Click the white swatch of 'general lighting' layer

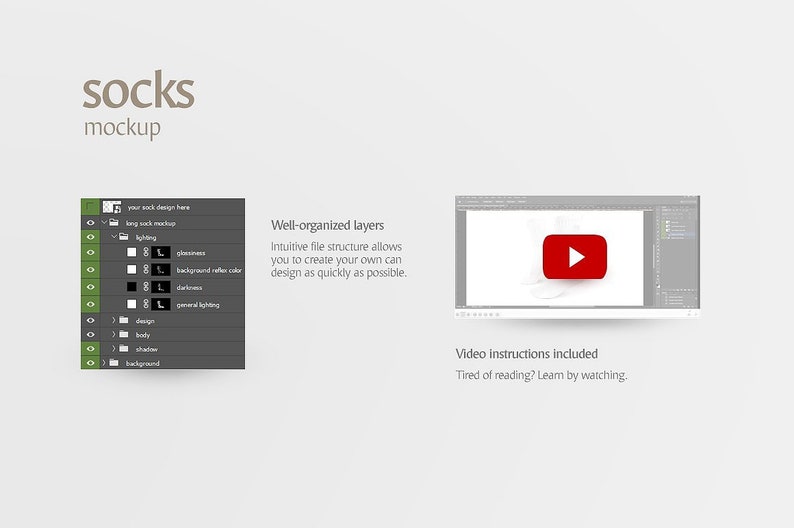coord(132,304)
